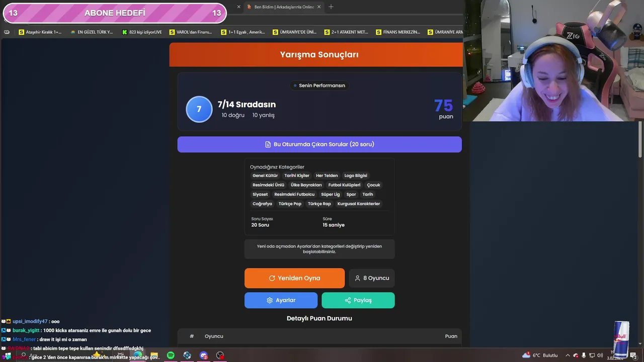Click the Resimdeki Ünlü category tag

click(268, 185)
